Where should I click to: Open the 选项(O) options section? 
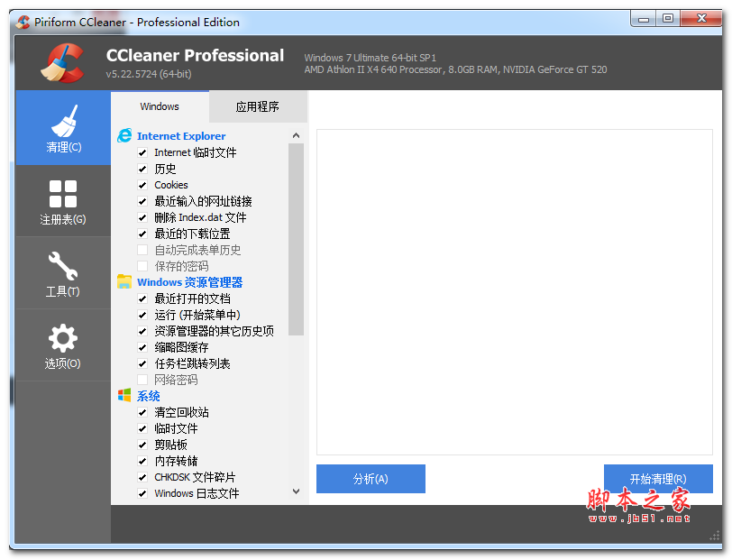pyautogui.click(x=63, y=345)
